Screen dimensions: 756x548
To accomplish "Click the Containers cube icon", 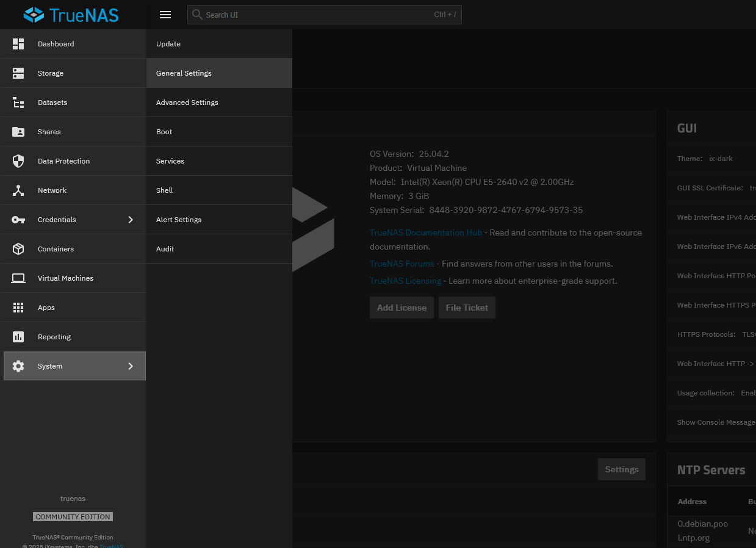I will (x=18, y=249).
